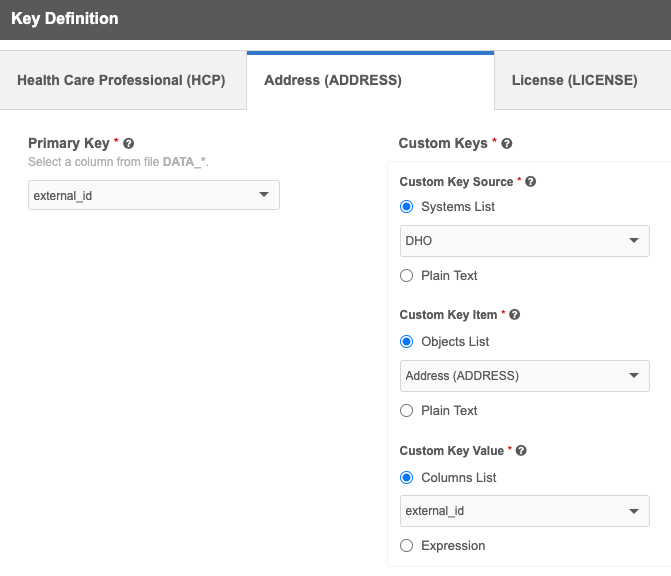Click help icon for Custom Key Source
The height and width of the screenshot is (576, 671).
[x=530, y=182]
